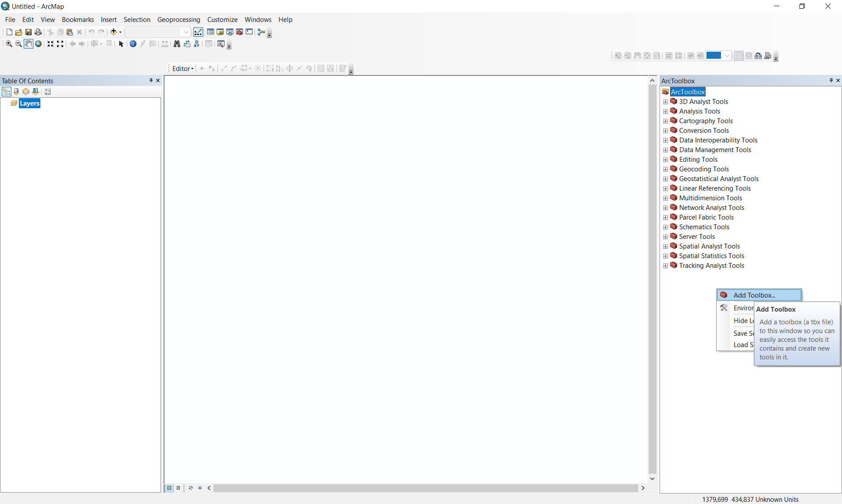Expand the Spatial Analyst Tools toolbox
Viewport: 842px width, 504px height.
tap(666, 246)
